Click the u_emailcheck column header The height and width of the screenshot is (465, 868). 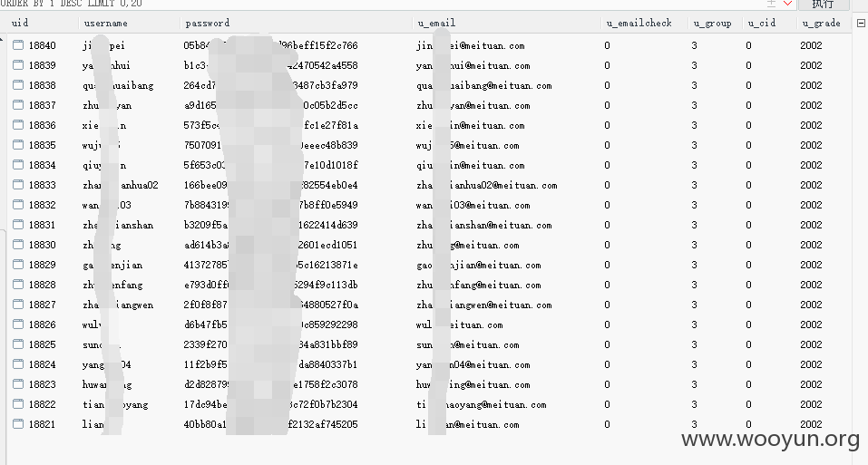(x=639, y=23)
